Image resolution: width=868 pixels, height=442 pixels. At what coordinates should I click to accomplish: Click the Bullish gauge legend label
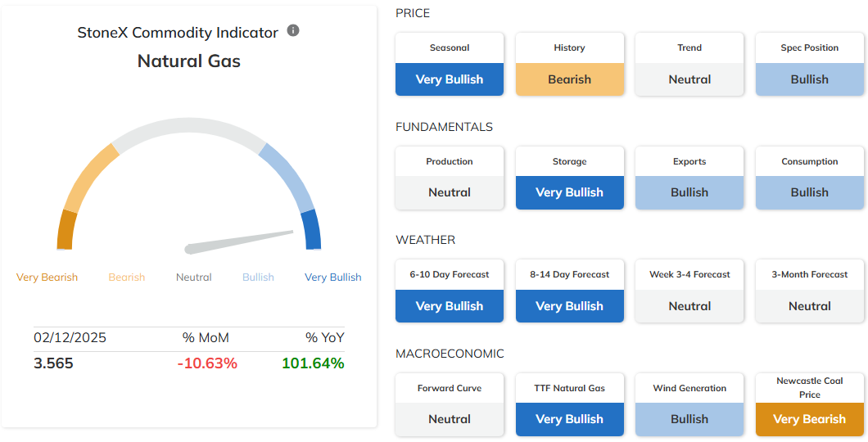coord(258,277)
